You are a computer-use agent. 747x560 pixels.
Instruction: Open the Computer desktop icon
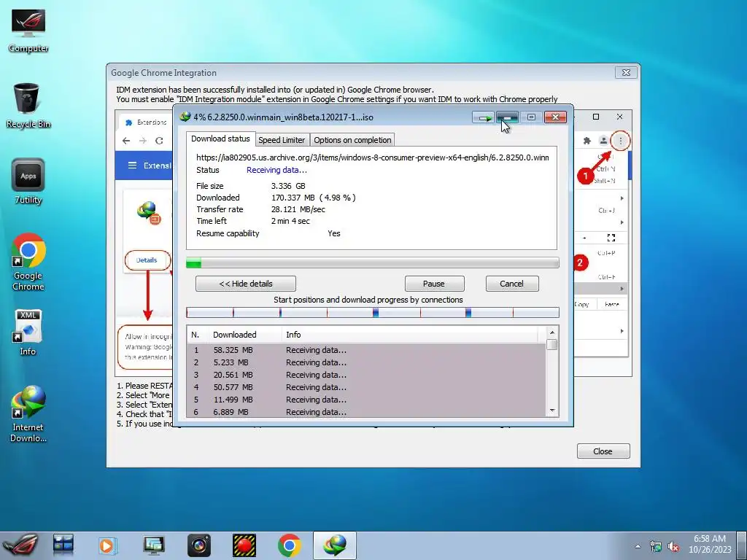[x=28, y=31]
